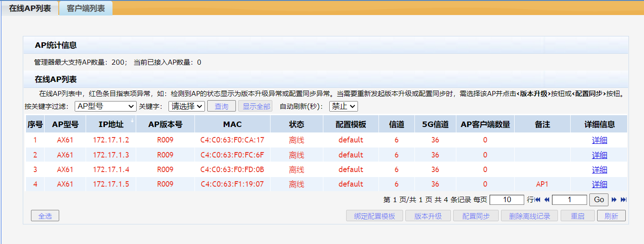Open 详细 link for 172.17.1.4

[x=599, y=169]
